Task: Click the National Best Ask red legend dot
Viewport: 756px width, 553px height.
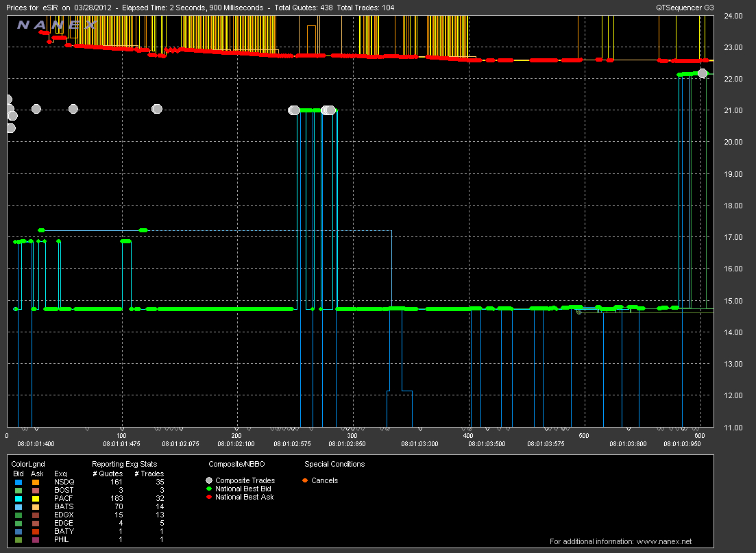Action: (209, 497)
